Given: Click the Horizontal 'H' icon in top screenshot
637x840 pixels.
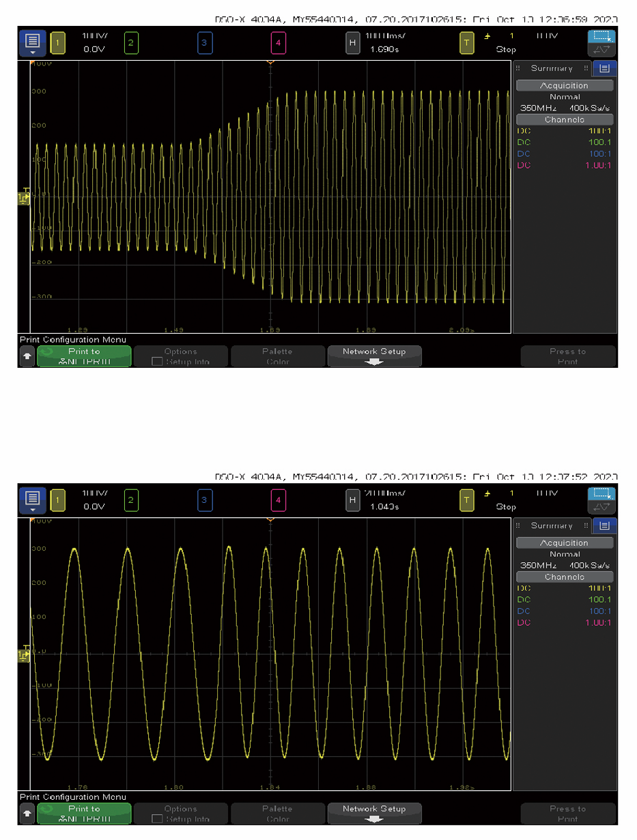Looking at the screenshot, I should coord(352,44).
